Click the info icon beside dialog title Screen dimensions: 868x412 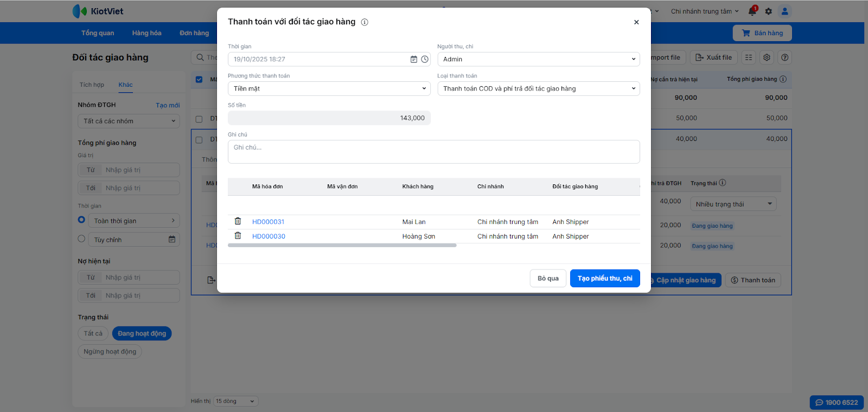(365, 22)
